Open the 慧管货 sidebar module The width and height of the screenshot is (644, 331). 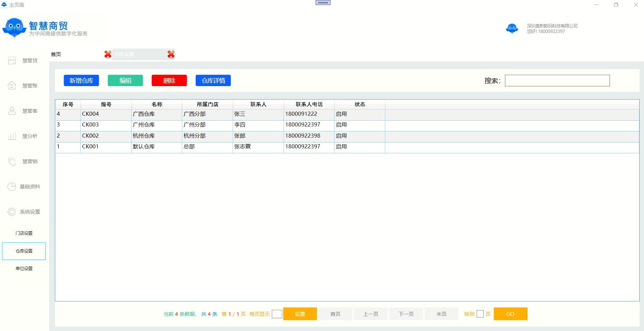coord(23,61)
